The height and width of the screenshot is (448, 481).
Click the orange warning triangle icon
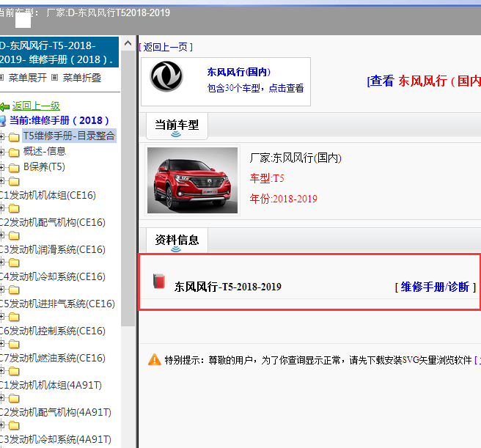(x=154, y=359)
